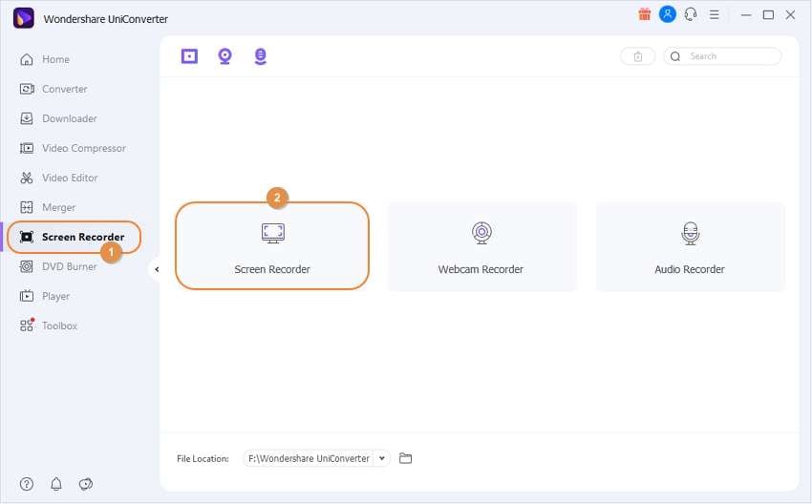Click the webcam record toolbar icon

tap(224, 56)
